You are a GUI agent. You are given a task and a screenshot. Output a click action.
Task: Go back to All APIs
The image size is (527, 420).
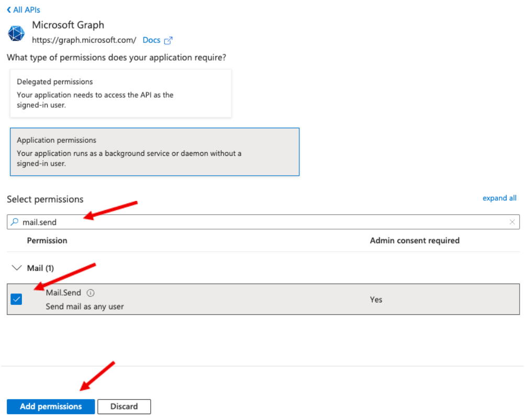23,10
